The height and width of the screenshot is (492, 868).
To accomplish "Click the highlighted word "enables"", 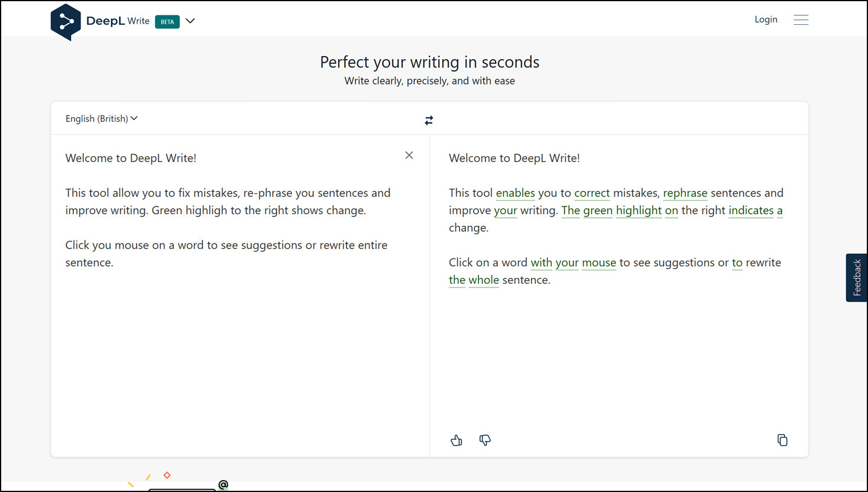I will (x=516, y=193).
